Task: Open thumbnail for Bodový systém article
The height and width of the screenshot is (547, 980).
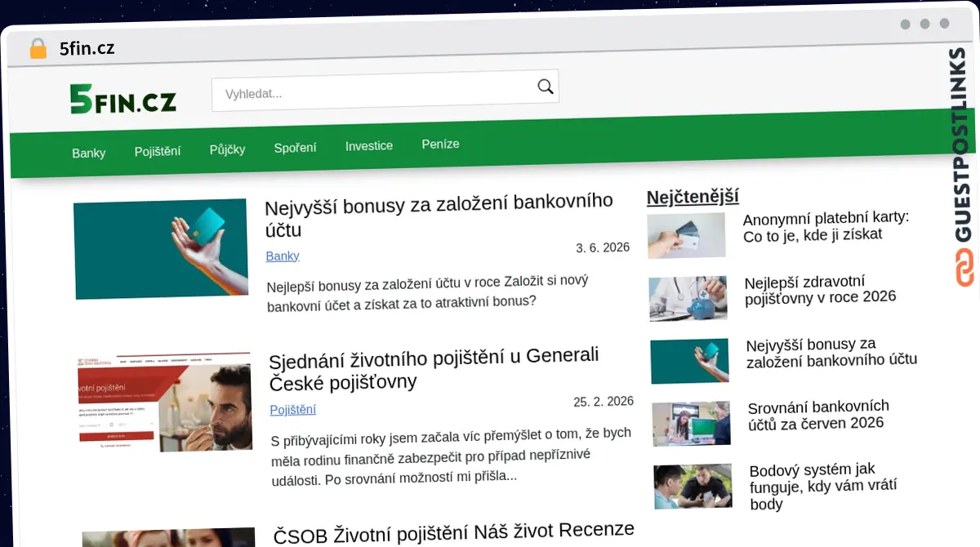Action: coord(693,487)
